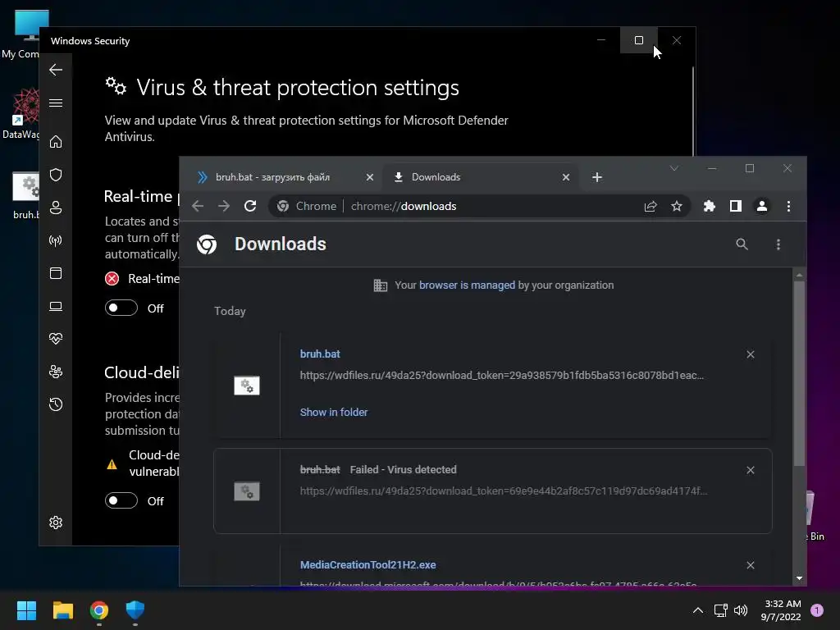Show hidden tray icons chevron
The height and width of the screenshot is (630, 840).
coord(698,610)
